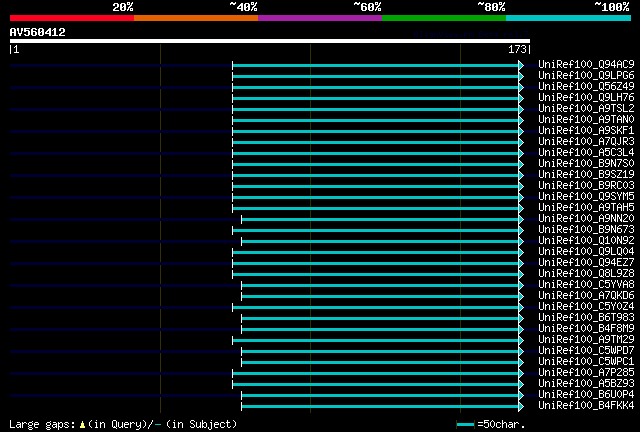
Task: Select the UniRef100_B9N673 label
Action: pyautogui.click(x=586, y=230)
